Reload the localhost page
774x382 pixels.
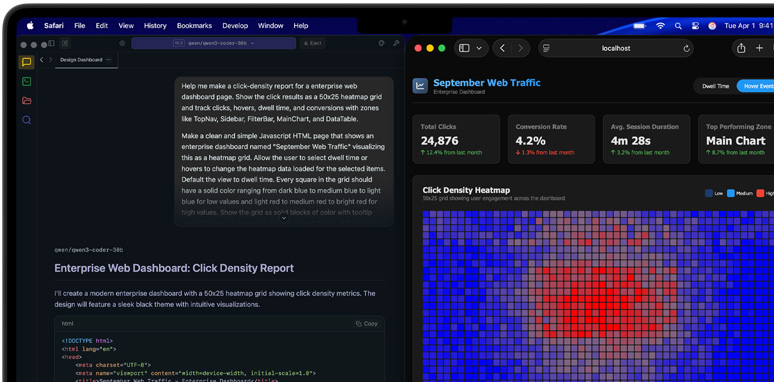pyautogui.click(x=686, y=48)
